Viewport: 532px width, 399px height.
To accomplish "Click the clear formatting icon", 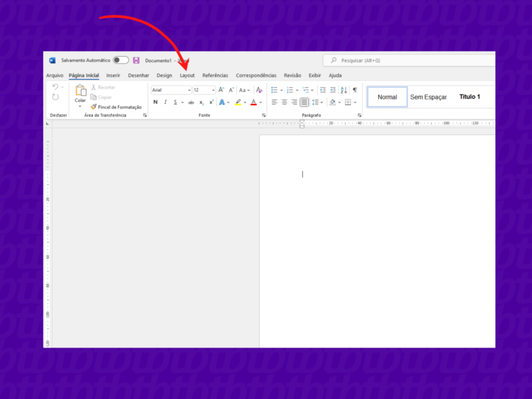I will click(x=259, y=90).
